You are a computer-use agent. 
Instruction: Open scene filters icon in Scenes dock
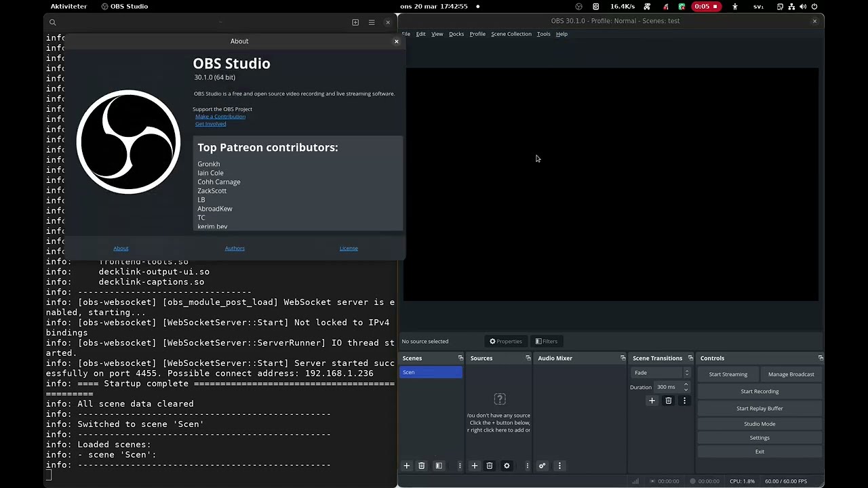tap(439, 466)
